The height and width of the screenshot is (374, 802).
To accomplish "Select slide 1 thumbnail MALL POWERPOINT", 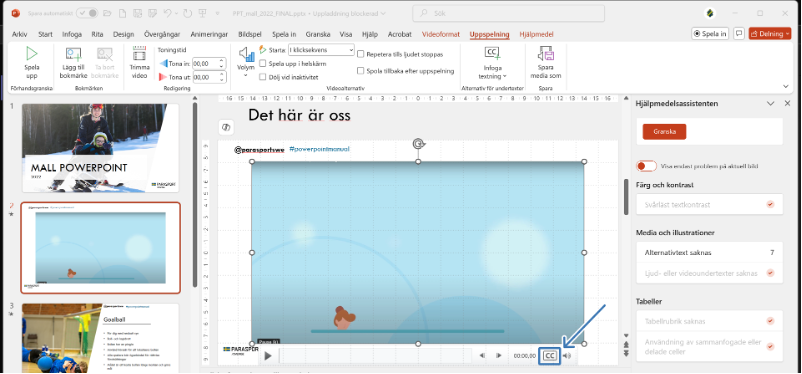I will [100, 148].
